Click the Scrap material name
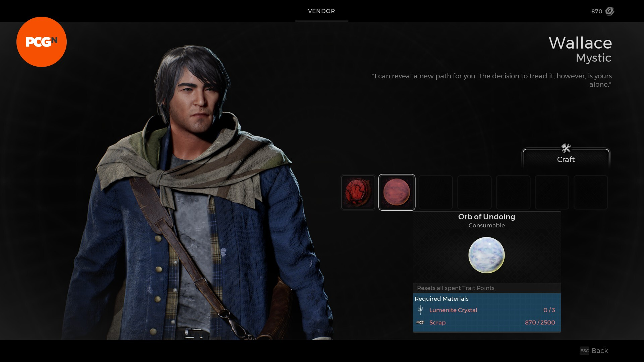Image resolution: width=644 pixels, height=362 pixels. coord(437,322)
